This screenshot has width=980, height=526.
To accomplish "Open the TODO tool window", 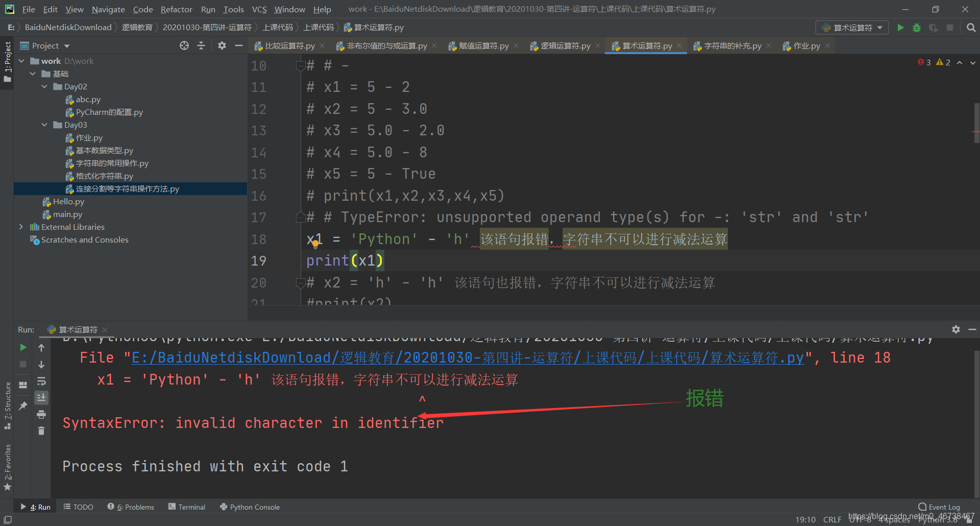I will pyautogui.click(x=78, y=507).
